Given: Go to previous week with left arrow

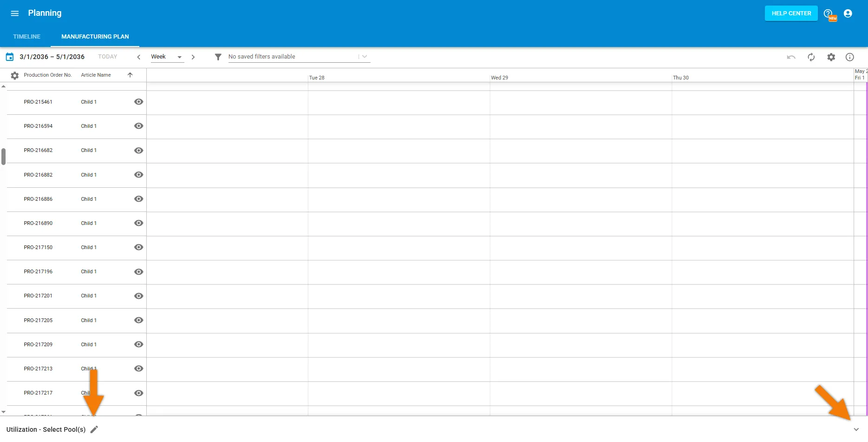Looking at the screenshot, I should click(138, 57).
